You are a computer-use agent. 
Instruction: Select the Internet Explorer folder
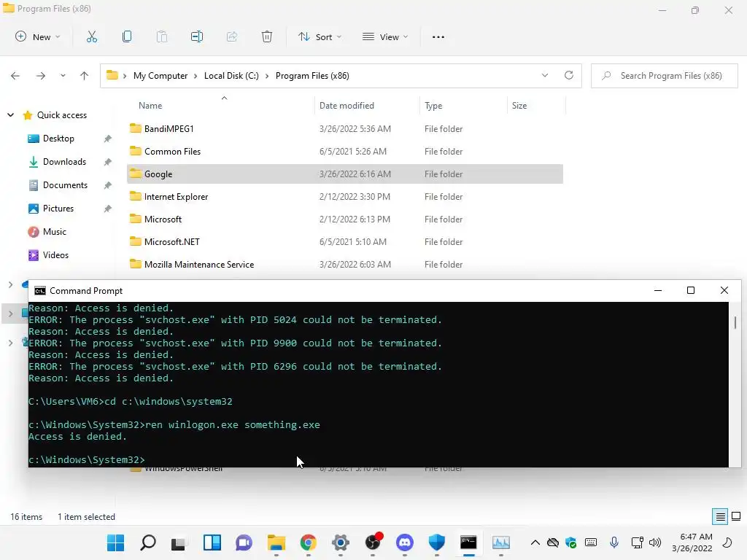coord(345,197)
